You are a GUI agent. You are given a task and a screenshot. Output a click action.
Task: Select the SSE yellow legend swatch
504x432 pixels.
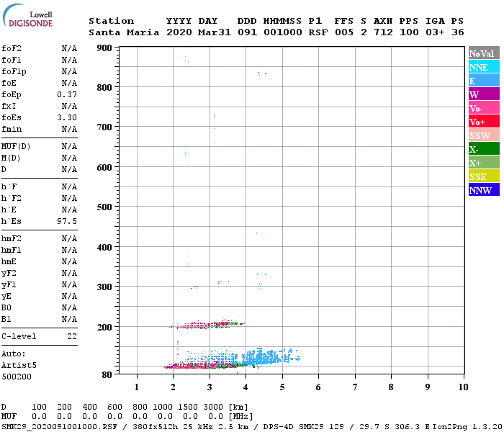[x=484, y=176]
